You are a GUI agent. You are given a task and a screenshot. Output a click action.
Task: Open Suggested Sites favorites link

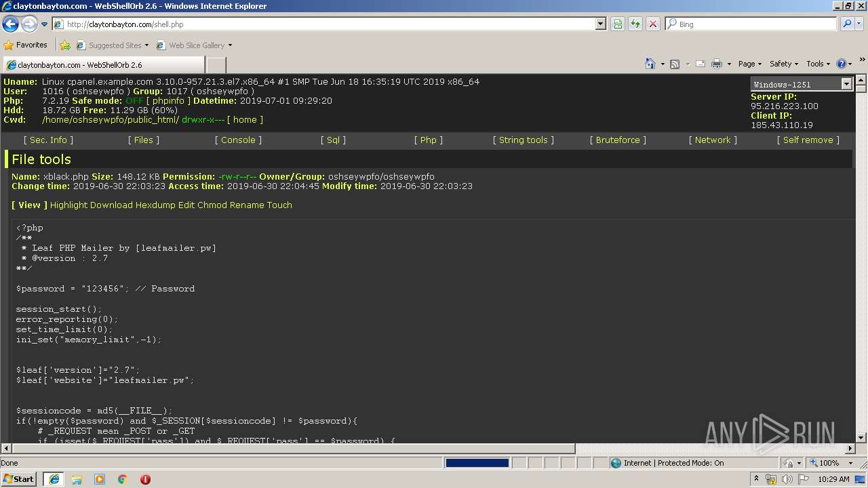point(112,45)
